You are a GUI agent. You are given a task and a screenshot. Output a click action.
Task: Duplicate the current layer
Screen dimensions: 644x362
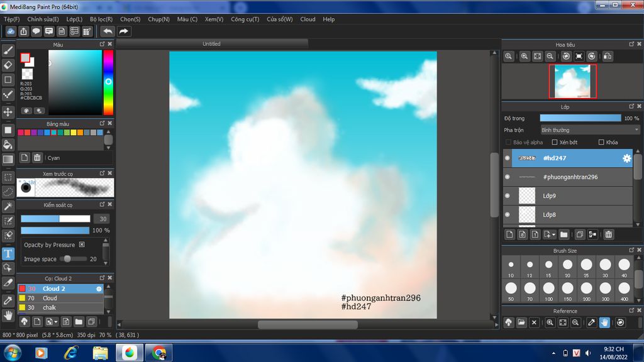(579, 234)
